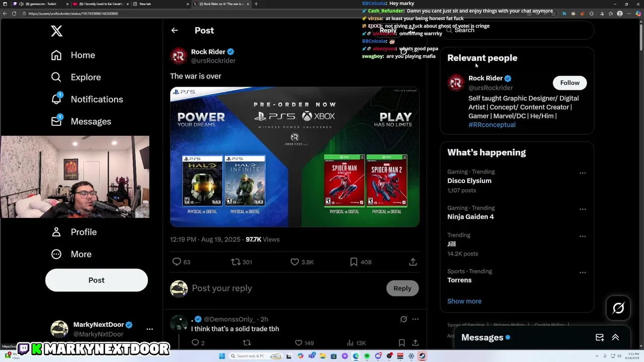Click the X Search box
644x362 pixels.
[517, 30]
